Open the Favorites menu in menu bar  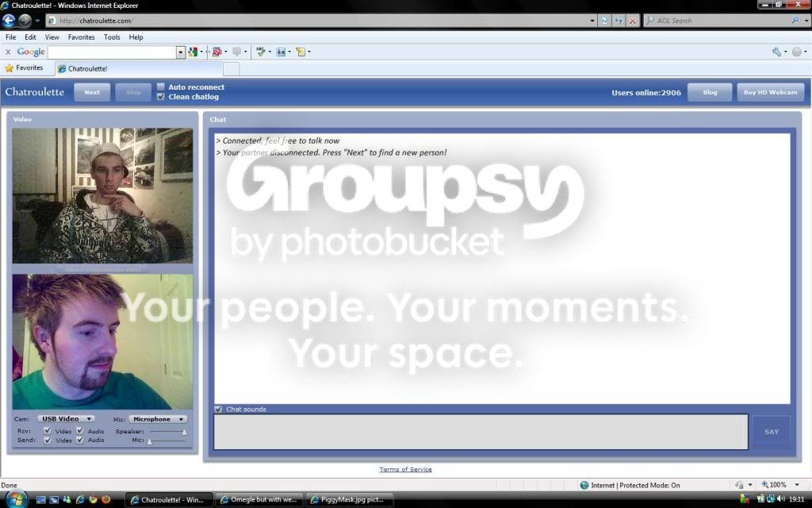click(82, 37)
